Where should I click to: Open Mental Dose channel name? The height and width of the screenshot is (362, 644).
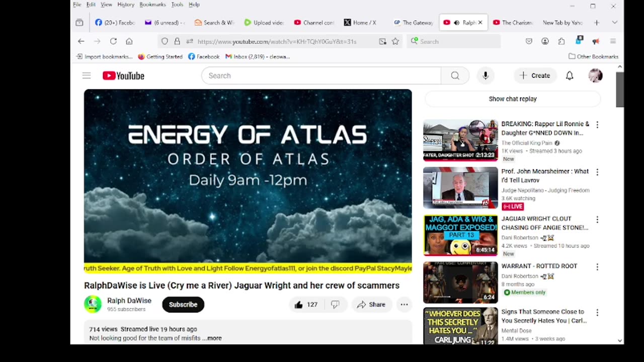(516, 331)
